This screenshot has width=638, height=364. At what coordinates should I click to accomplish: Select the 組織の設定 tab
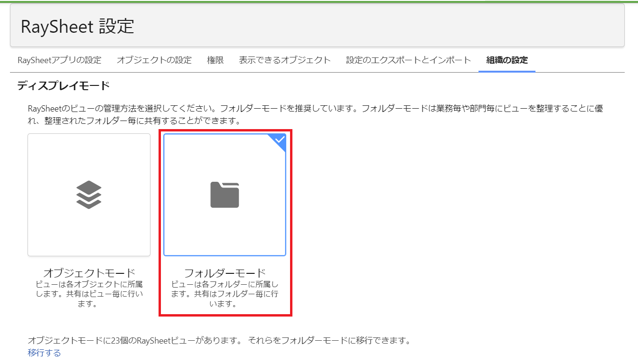pos(507,60)
